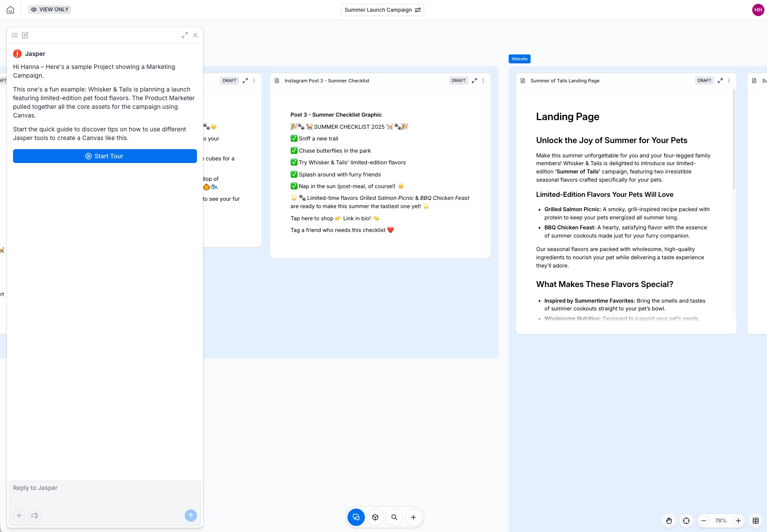This screenshot has height=532, width=767.
Task: Toggle the chat button in bottom toolbar
Action: click(x=356, y=517)
